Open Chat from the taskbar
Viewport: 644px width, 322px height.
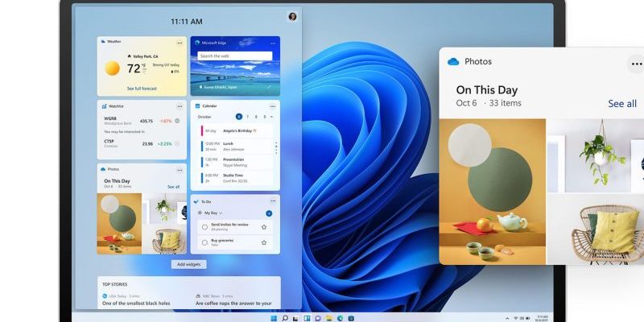(318, 318)
